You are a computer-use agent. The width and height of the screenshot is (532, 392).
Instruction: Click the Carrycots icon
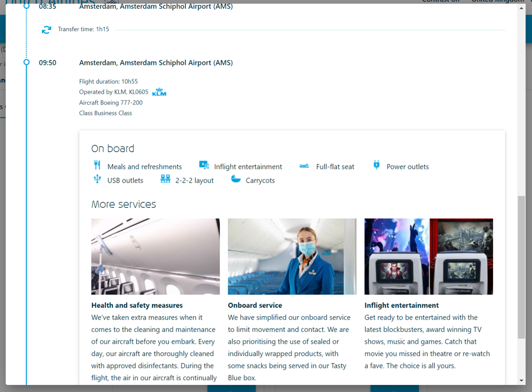point(236,179)
